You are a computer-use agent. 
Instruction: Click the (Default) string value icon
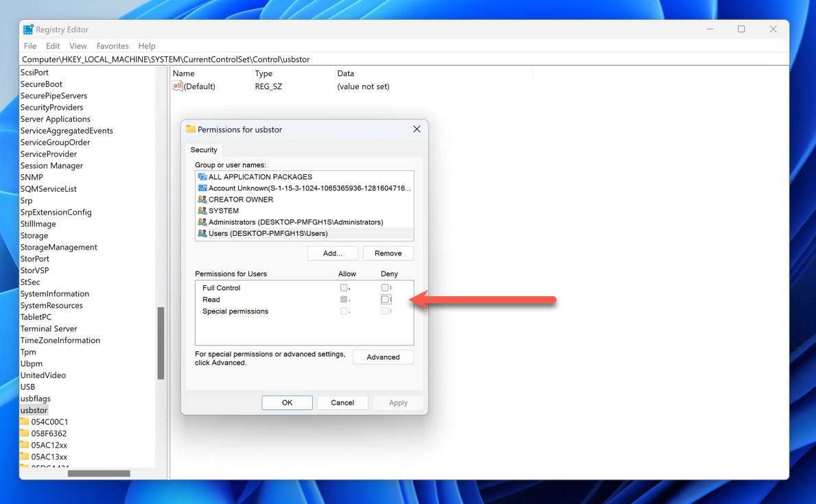tap(178, 86)
